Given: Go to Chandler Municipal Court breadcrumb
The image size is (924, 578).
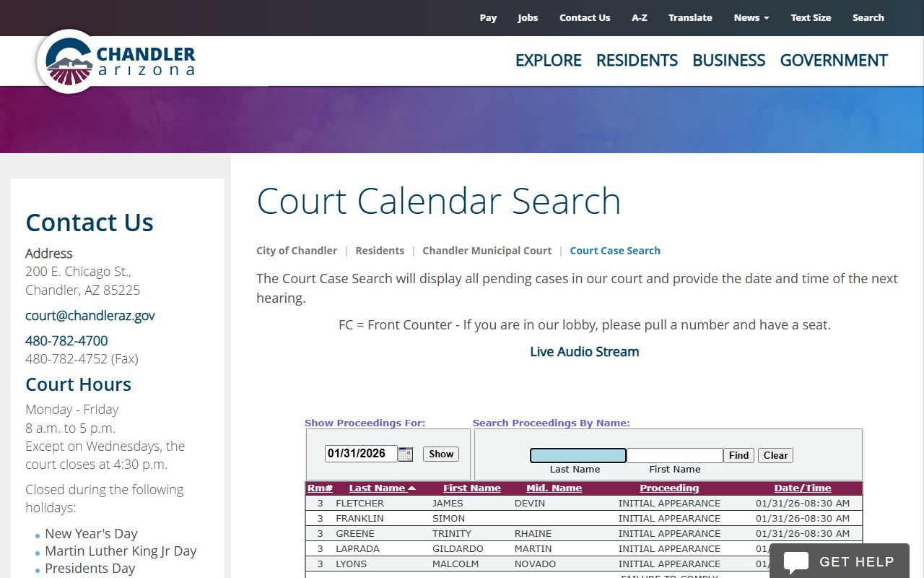Looking at the screenshot, I should click(487, 251).
